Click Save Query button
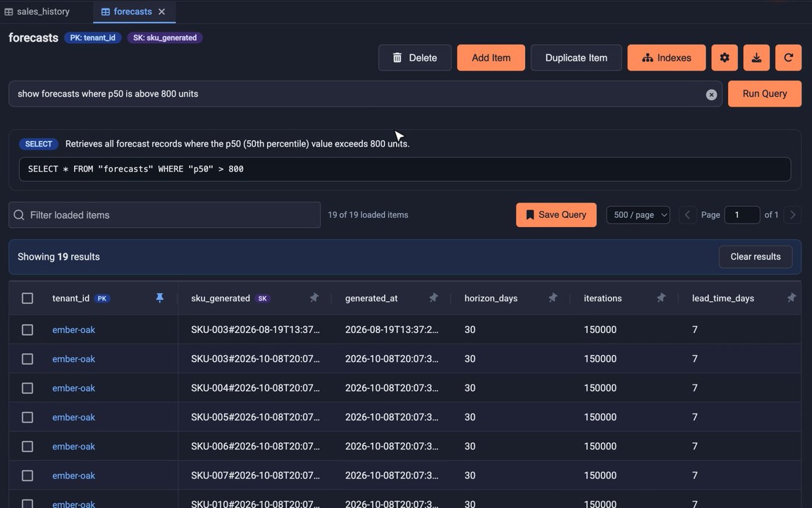 556,214
